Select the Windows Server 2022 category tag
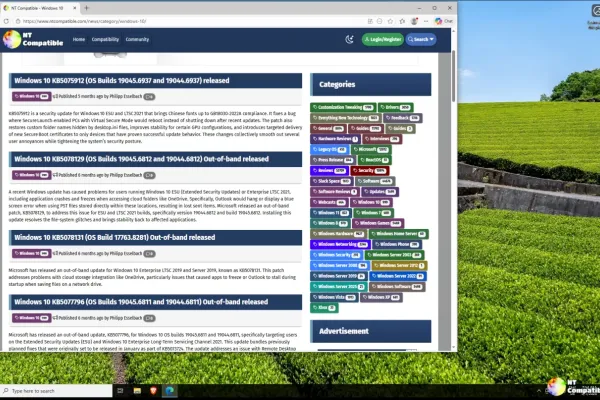 point(398,276)
